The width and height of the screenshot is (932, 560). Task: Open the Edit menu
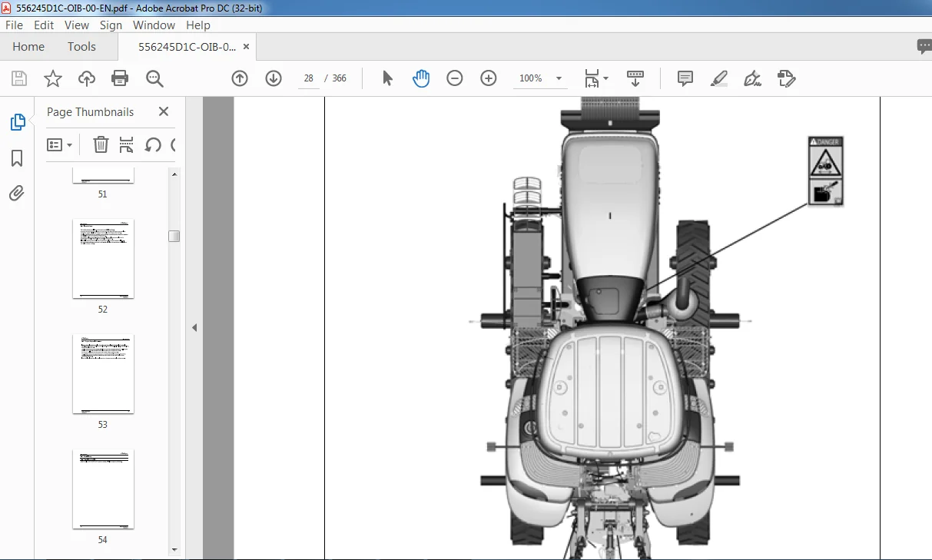coord(44,25)
